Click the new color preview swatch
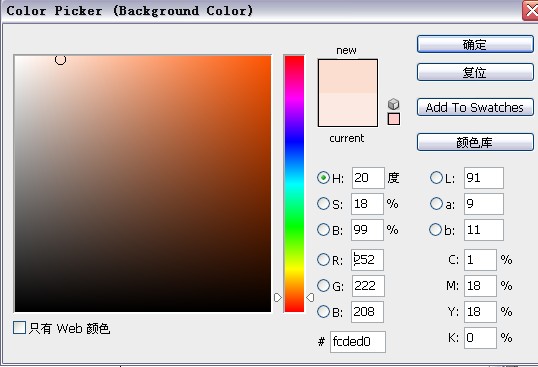 point(348,76)
